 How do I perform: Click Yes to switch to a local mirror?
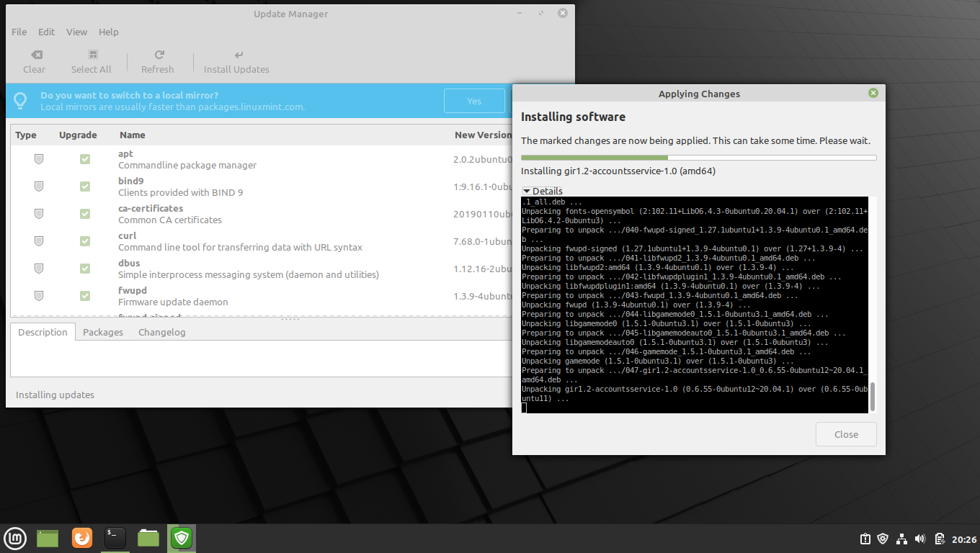474,101
